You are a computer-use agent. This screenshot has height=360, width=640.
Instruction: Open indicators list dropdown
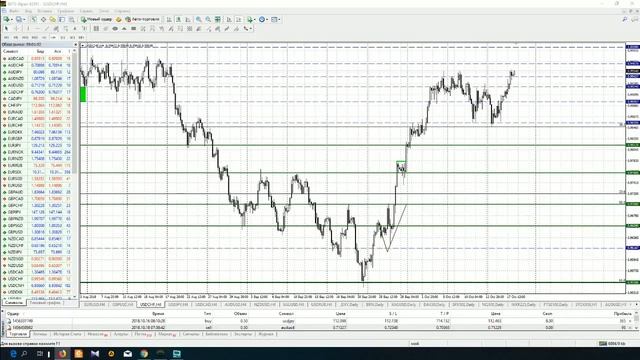255,19
